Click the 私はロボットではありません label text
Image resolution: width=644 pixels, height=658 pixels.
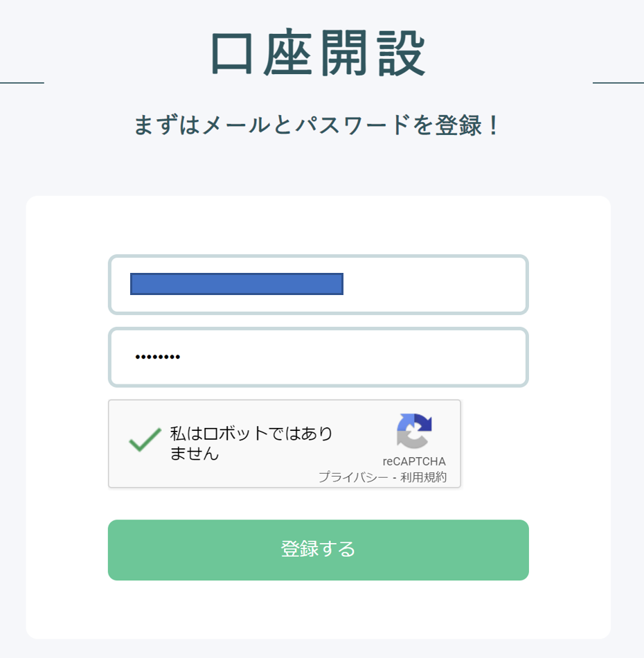tap(251, 443)
